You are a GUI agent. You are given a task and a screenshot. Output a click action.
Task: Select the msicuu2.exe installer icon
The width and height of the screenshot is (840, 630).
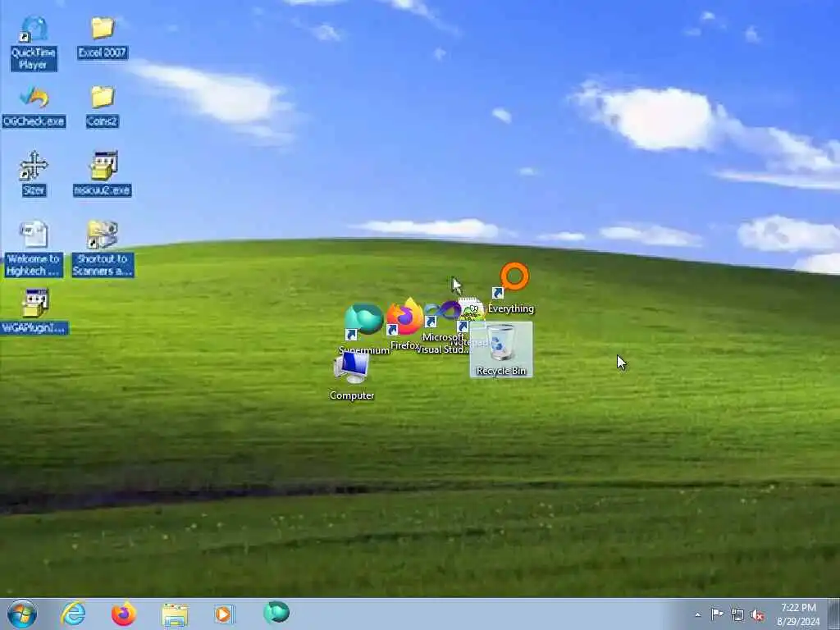[x=103, y=174]
